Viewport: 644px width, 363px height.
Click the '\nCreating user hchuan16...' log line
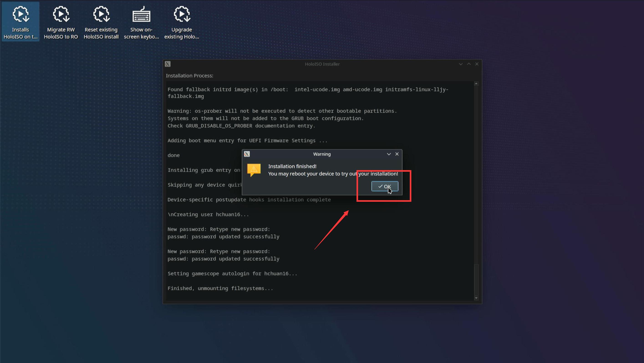tap(208, 214)
